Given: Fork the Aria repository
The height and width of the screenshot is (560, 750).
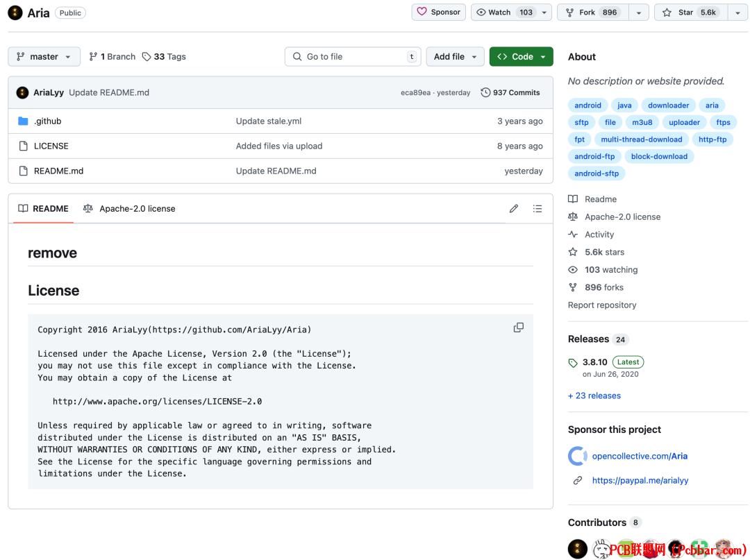Looking at the screenshot, I should coord(593,12).
